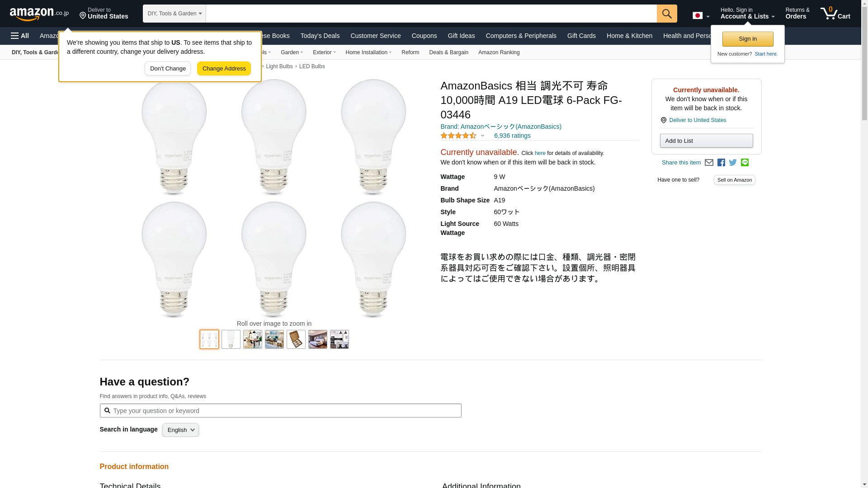Share item on Twitter
This screenshot has height=488, width=868.
(733, 163)
